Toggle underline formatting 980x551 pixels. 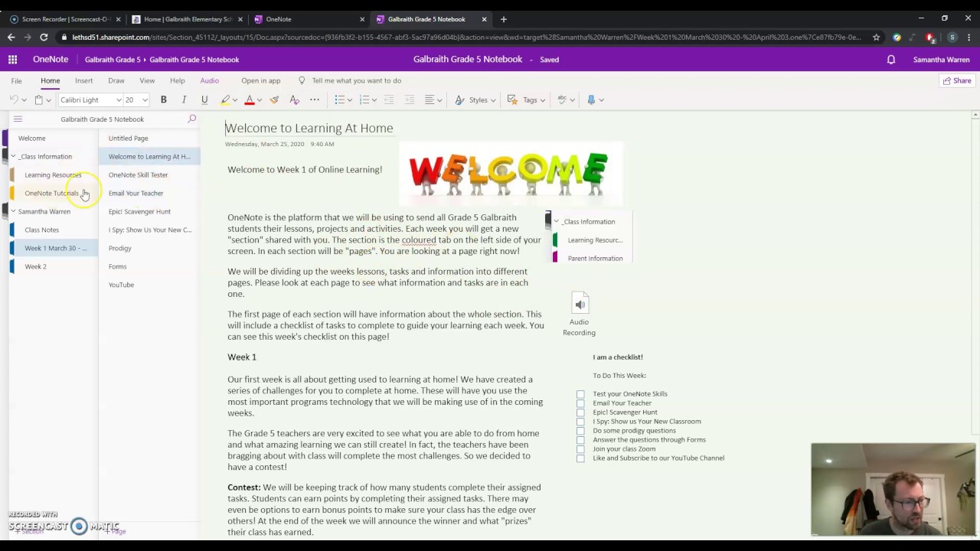[x=204, y=99]
